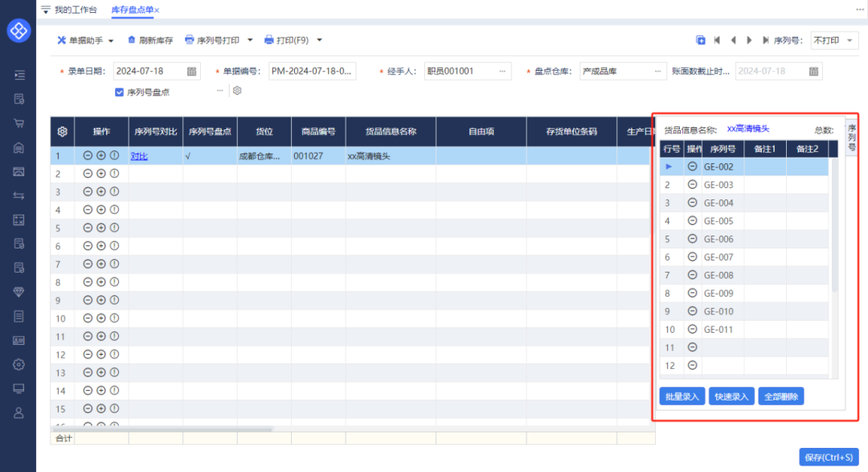
Task: Open calendar picker for 录单日期
Action: (191, 72)
